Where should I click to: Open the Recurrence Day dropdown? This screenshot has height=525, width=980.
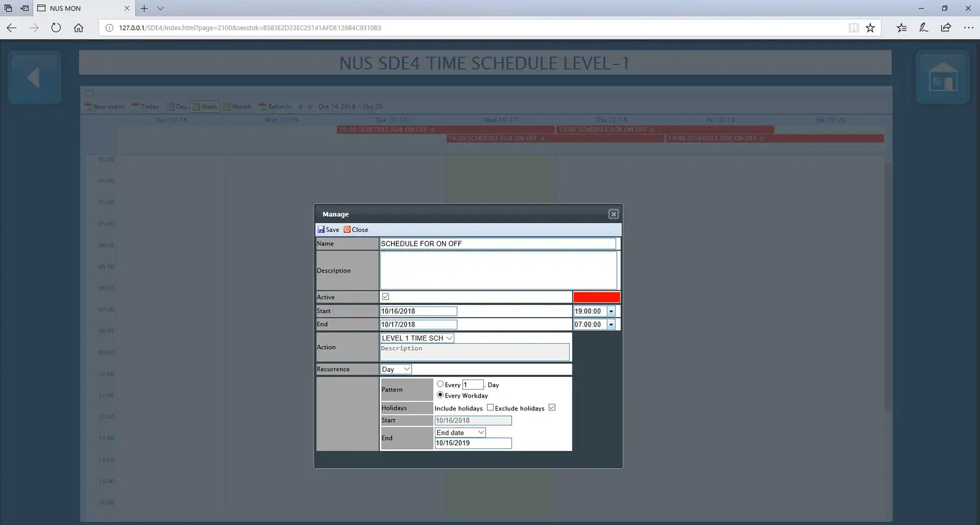click(406, 369)
